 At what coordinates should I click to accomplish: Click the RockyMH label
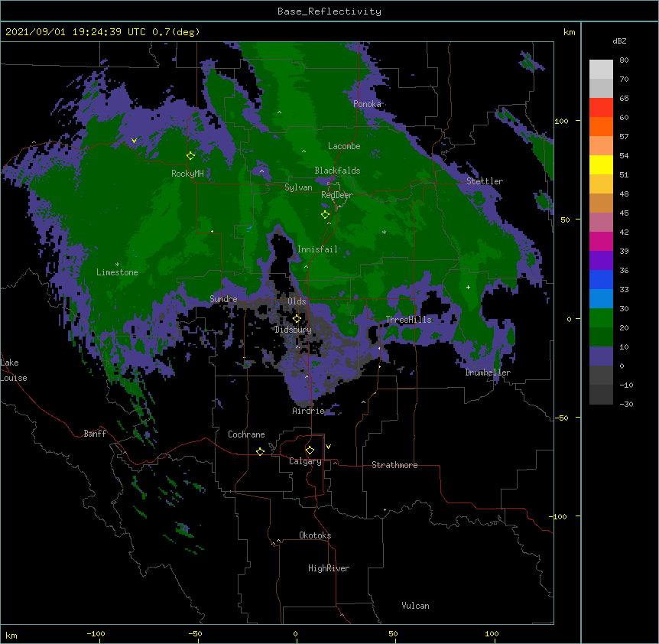coord(187,174)
